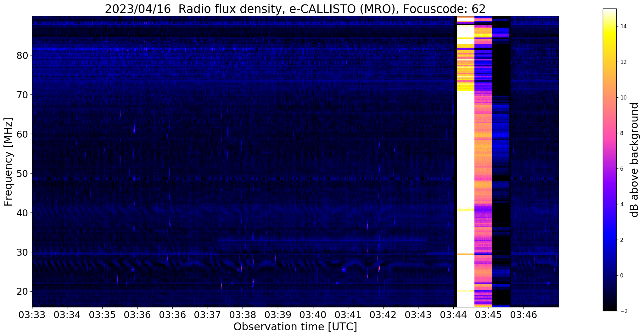Click the 03:38 time tick label
644x336 pixels.
click(243, 315)
